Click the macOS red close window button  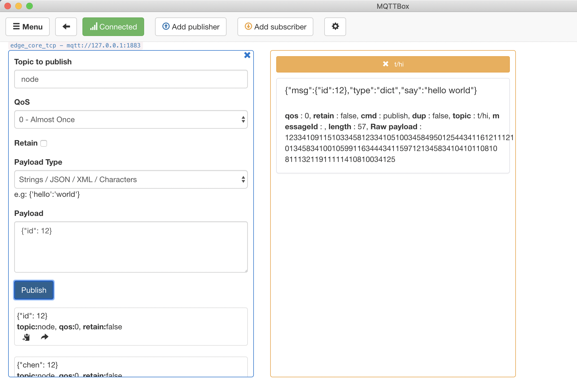tap(8, 6)
